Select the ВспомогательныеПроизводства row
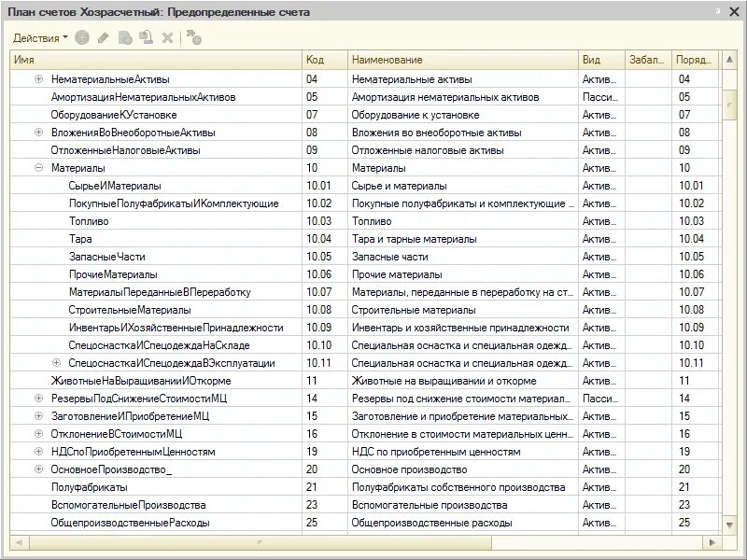The image size is (747, 560). (364, 505)
